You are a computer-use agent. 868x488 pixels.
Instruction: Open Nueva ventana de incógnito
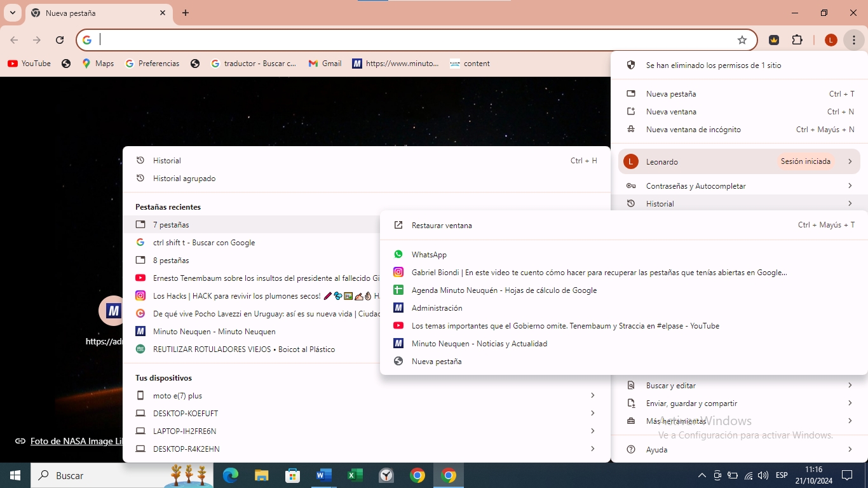(x=740, y=129)
